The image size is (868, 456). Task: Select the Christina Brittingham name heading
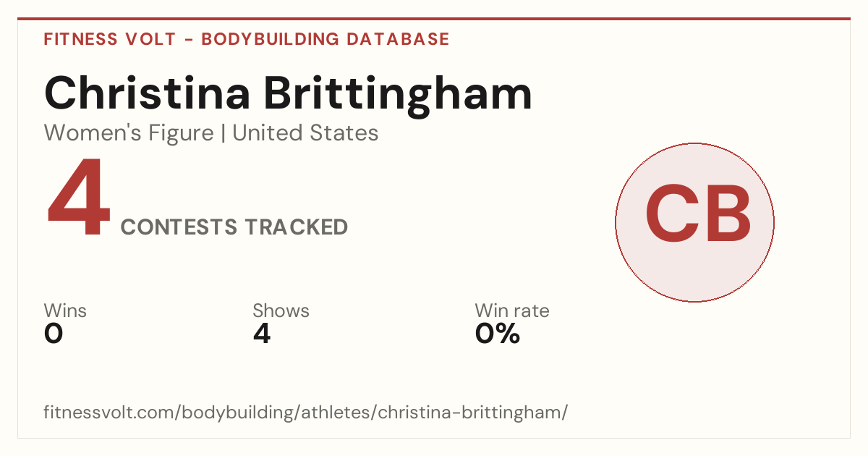(288, 94)
